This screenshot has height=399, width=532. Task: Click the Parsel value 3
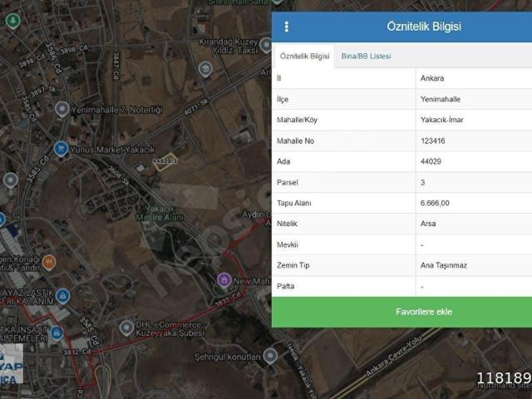click(422, 183)
